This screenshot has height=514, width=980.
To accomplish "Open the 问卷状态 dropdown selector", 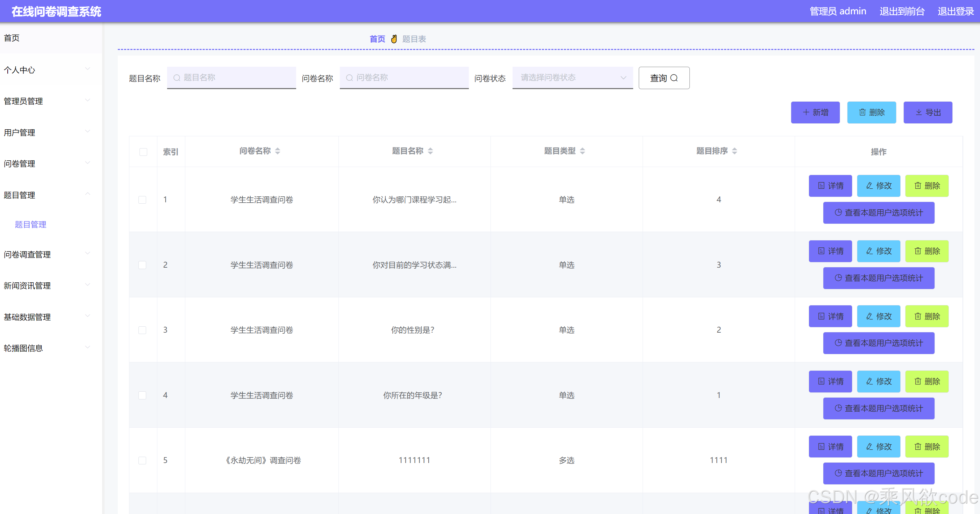I will (572, 78).
